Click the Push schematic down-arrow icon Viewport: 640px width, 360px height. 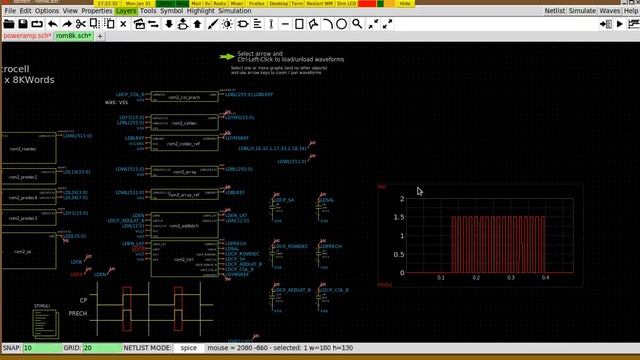[169, 24]
